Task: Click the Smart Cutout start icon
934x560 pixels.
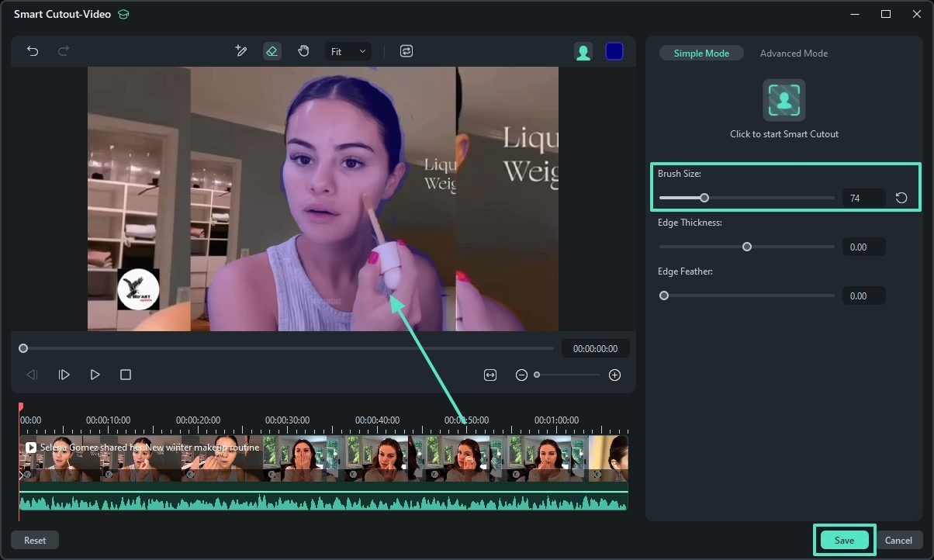Action: [x=784, y=100]
